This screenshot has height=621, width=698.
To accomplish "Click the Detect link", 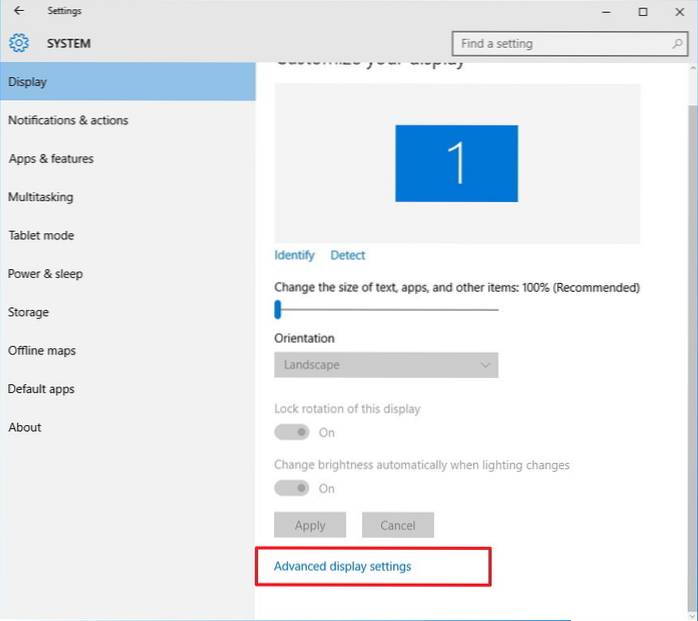I will (x=348, y=255).
